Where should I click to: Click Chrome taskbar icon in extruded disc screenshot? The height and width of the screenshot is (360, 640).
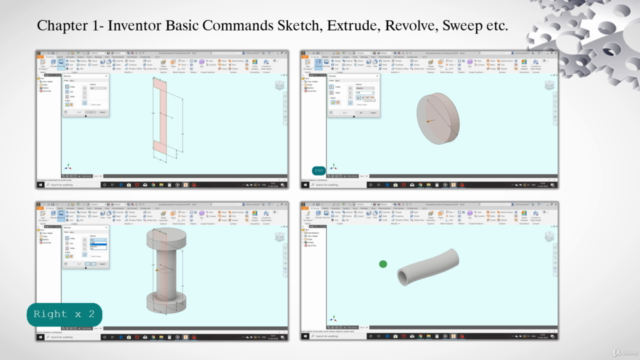click(420, 185)
